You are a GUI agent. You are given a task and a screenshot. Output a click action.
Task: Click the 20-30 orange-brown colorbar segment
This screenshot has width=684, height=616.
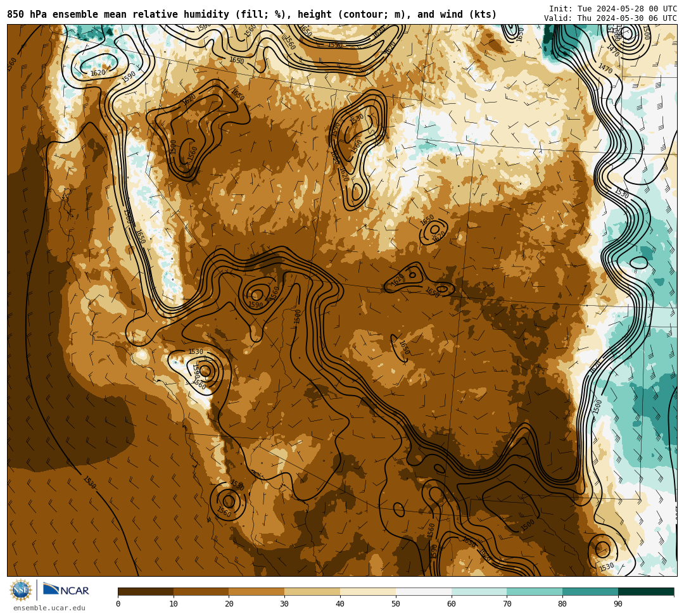[257, 591]
